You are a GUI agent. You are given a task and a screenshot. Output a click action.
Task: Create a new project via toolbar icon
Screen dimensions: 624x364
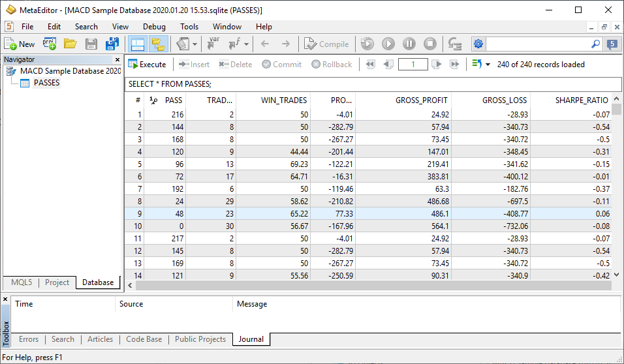click(50, 44)
